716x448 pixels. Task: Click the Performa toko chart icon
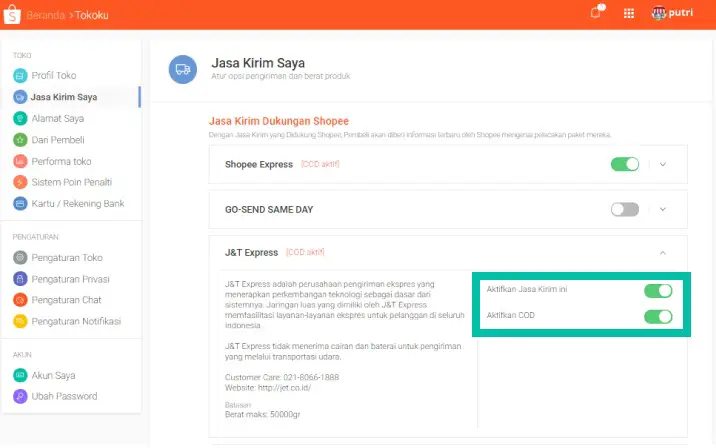(20, 161)
